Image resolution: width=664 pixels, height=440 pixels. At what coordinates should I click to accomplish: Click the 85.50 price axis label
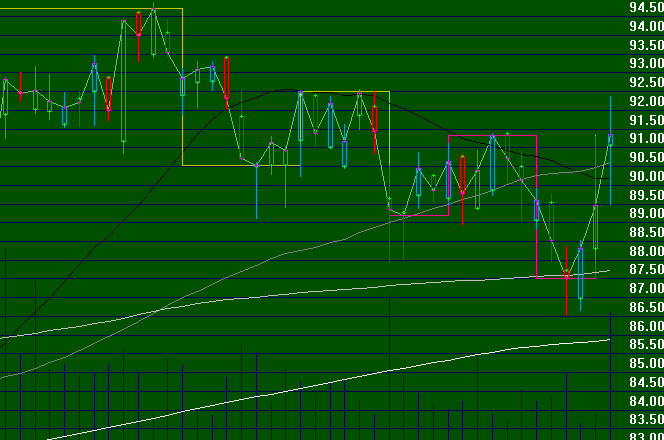pyautogui.click(x=647, y=344)
